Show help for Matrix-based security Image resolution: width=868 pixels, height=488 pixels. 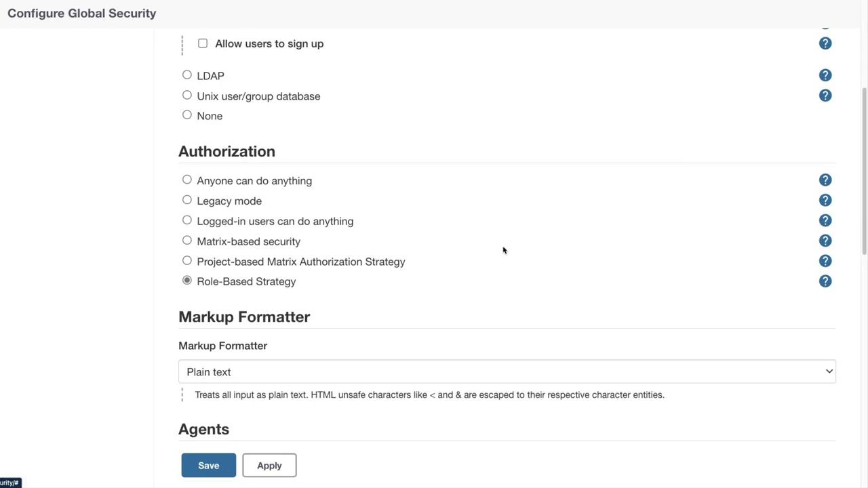(x=825, y=241)
